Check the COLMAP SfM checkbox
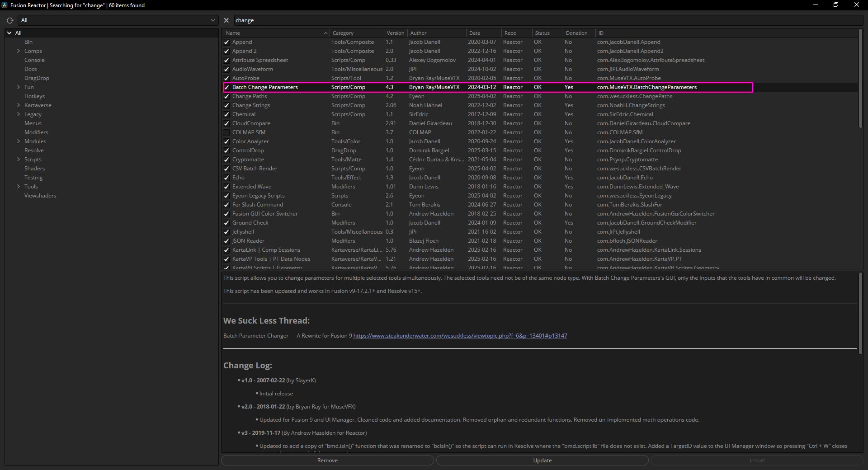The image size is (868, 470). point(226,132)
